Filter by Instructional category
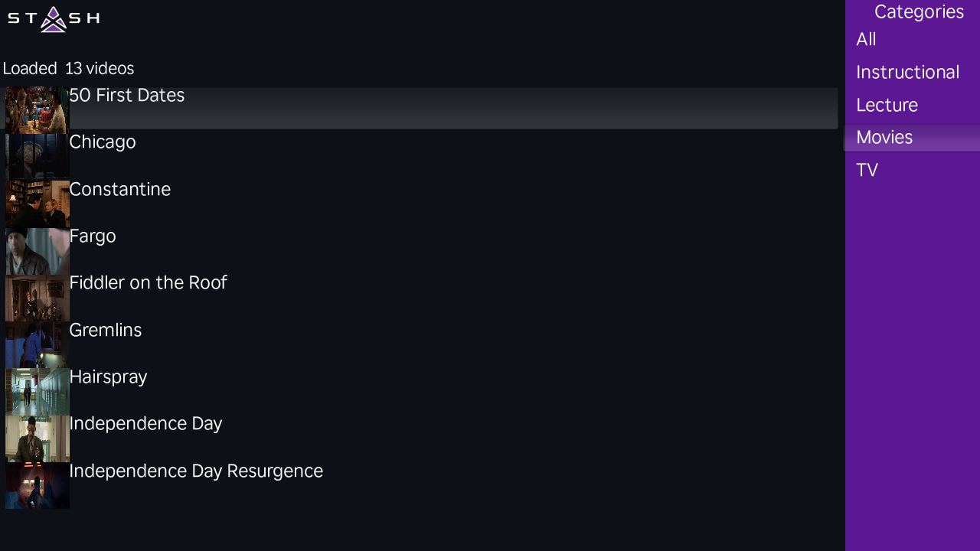This screenshot has width=980, height=551. point(907,73)
